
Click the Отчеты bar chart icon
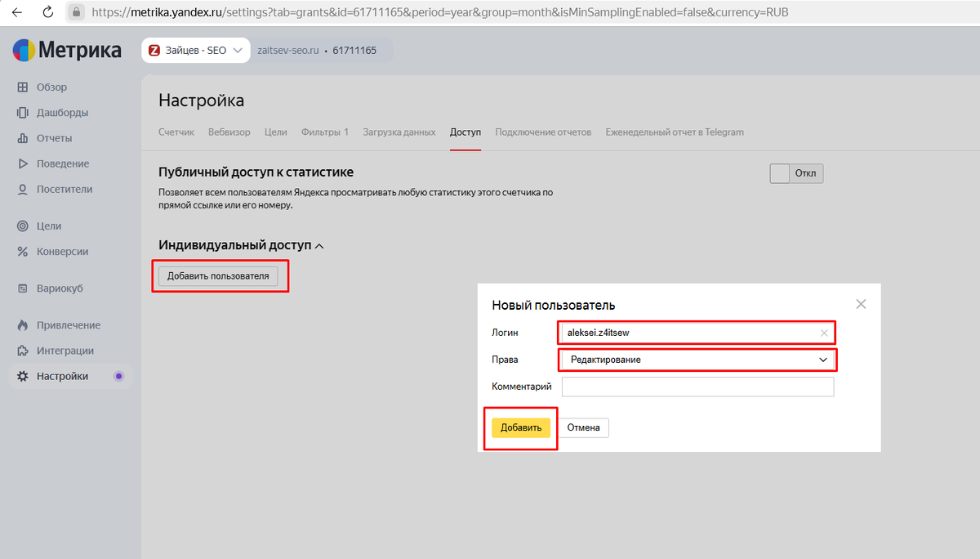(x=23, y=138)
